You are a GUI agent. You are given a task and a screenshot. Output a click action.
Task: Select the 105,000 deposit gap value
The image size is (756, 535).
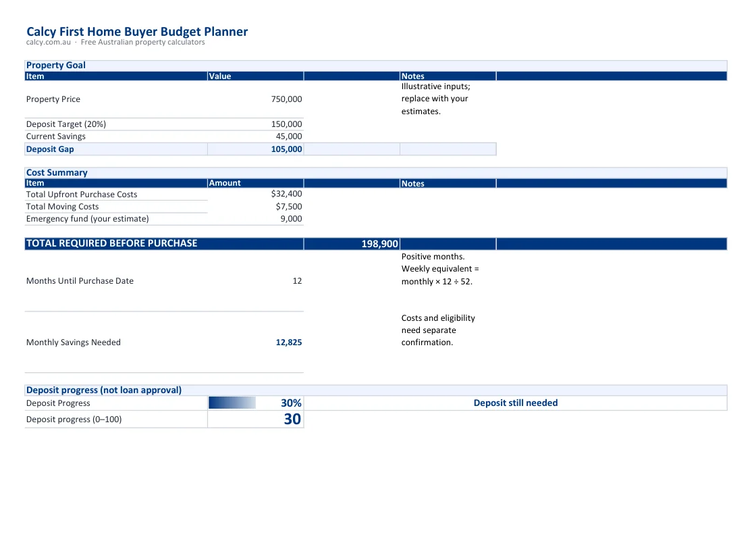[x=286, y=149]
